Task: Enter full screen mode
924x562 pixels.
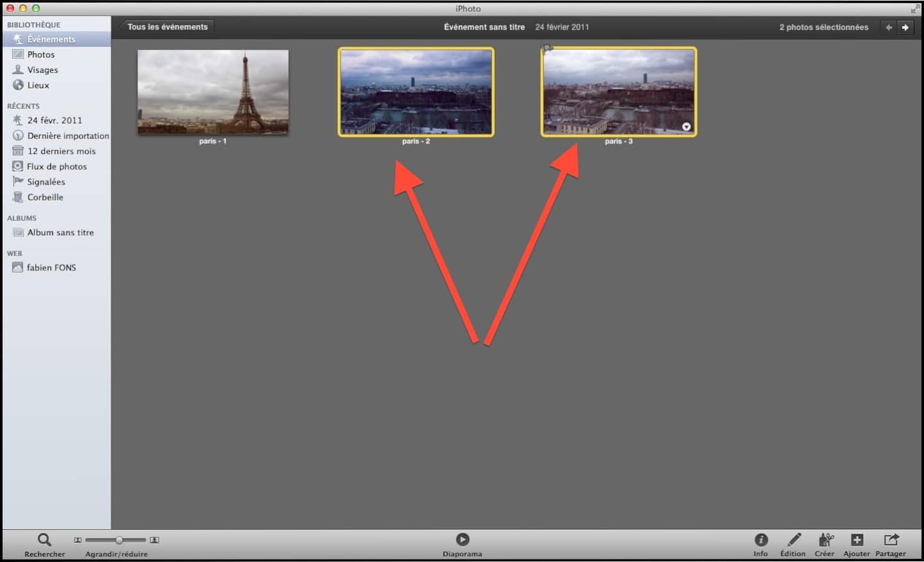Action: (914, 9)
